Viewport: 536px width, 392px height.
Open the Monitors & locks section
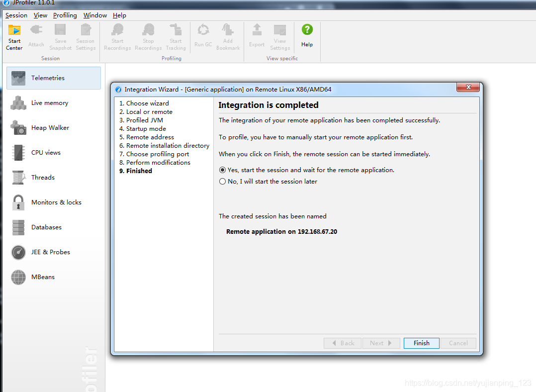[x=54, y=202]
